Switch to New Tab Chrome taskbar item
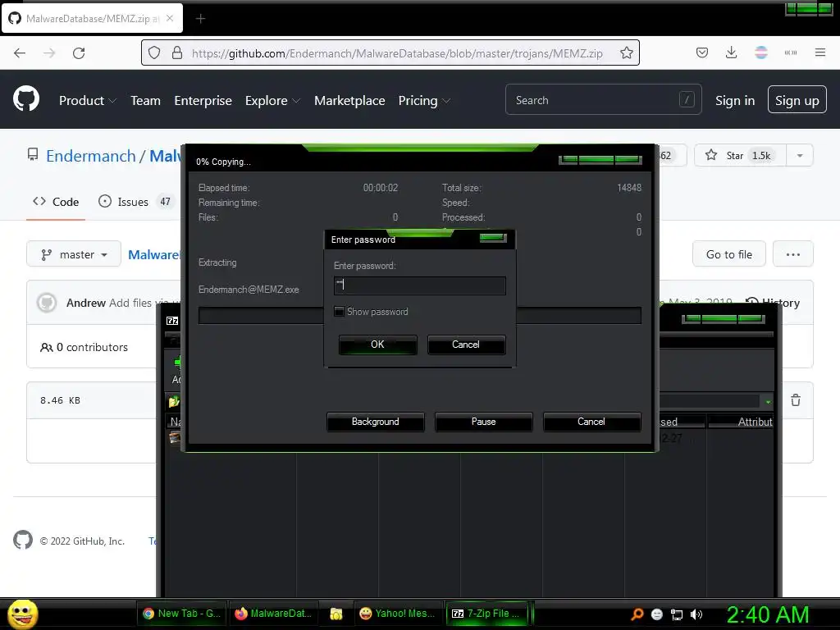This screenshot has width=840, height=630. pyautogui.click(x=182, y=614)
